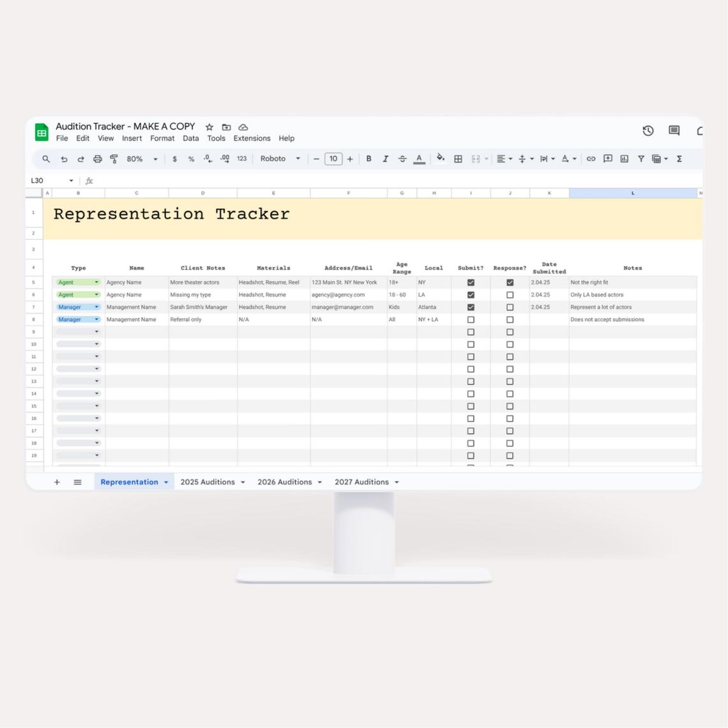Format value as currency
This screenshot has width=728, height=728.
[175, 158]
